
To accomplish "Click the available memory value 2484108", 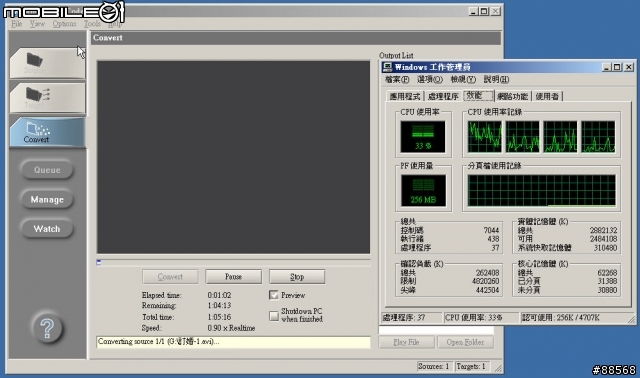I will point(604,239).
